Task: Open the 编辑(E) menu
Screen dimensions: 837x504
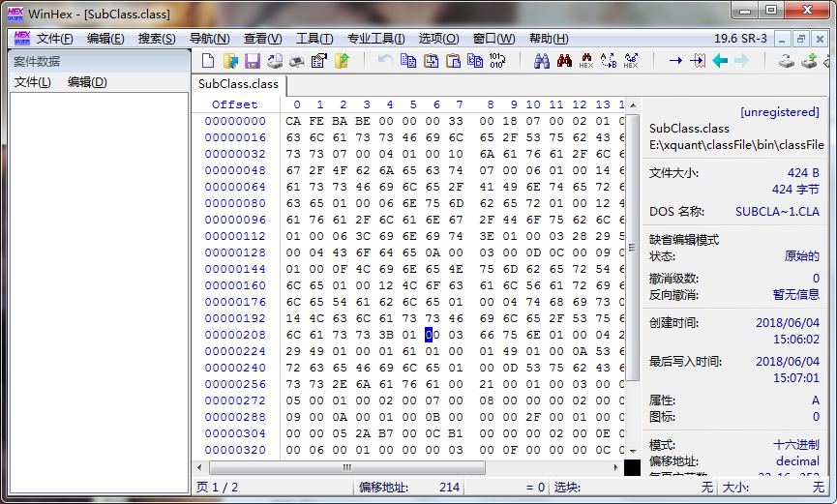Action: click(x=105, y=39)
